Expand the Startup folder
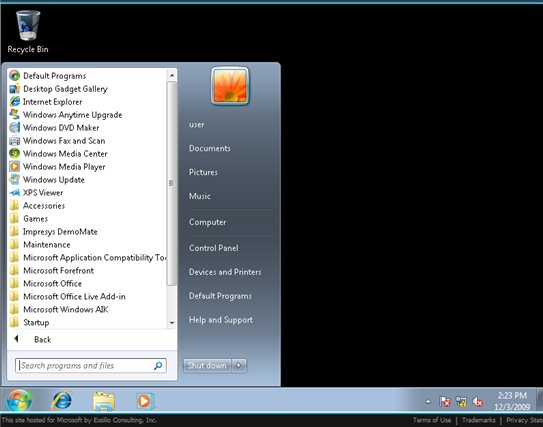Screen dimensions: 543x427 (x=29, y=322)
